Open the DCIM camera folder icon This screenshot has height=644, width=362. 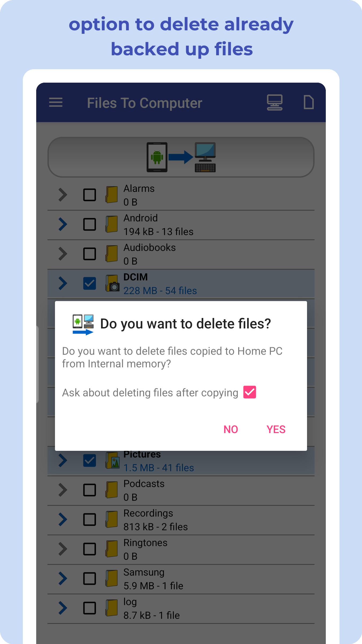(x=112, y=284)
